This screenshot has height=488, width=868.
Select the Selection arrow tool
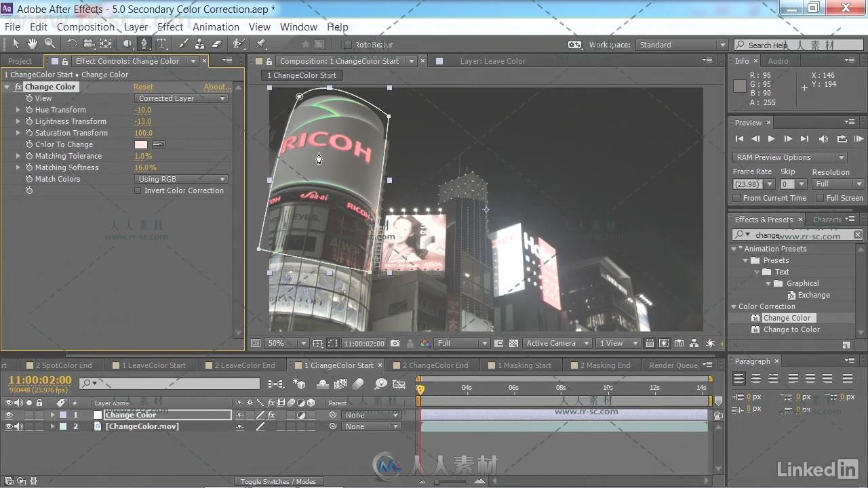[16, 44]
